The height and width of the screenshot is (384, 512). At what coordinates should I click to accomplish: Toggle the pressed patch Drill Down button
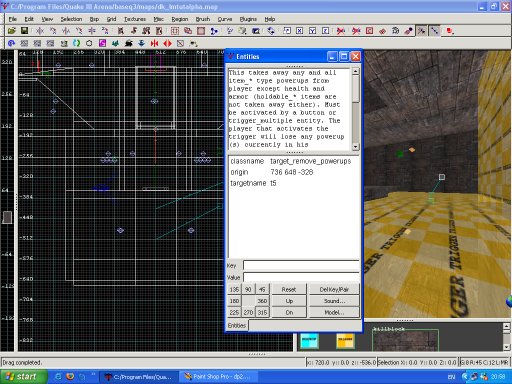[x=435, y=31]
